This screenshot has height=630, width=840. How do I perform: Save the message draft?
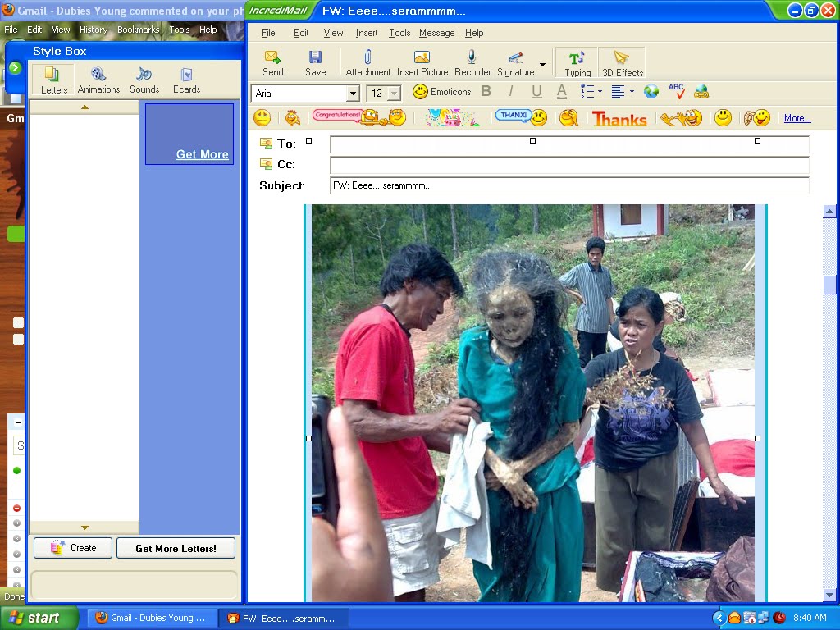point(315,63)
